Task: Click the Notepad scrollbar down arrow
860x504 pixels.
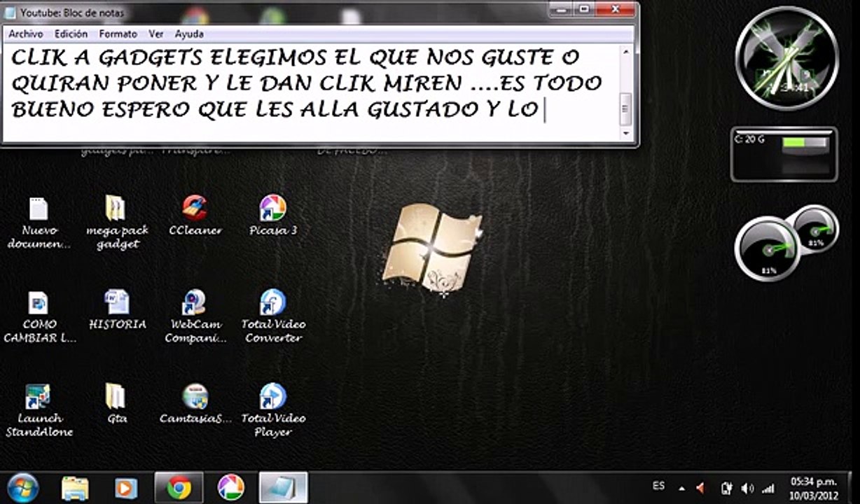Action: tap(626, 133)
